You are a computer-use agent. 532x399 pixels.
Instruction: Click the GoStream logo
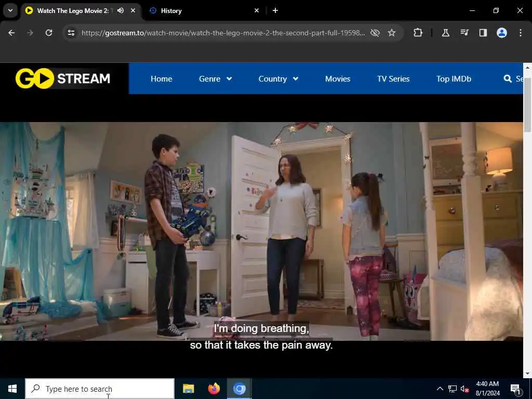click(x=63, y=78)
